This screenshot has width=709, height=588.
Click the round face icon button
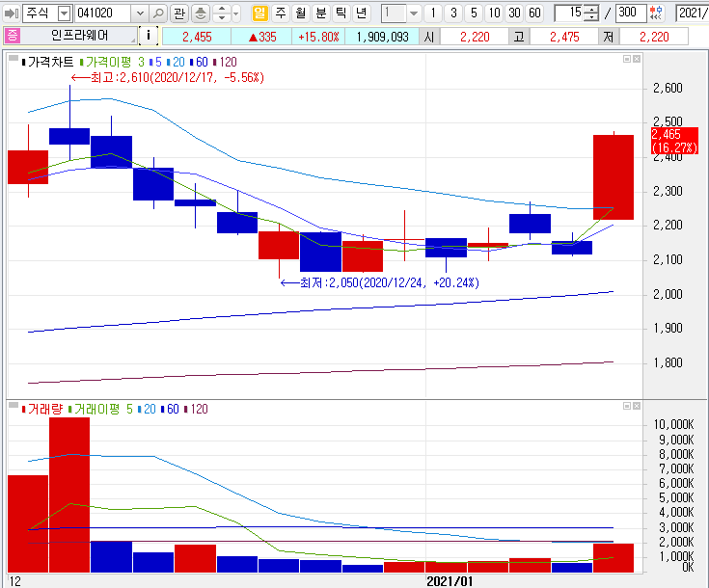[201, 13]
